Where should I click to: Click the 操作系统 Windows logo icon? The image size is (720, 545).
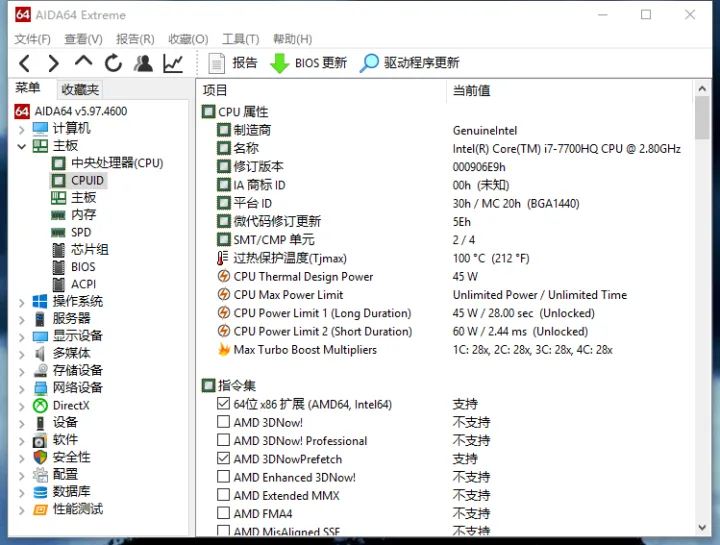[x=40, y=302]
